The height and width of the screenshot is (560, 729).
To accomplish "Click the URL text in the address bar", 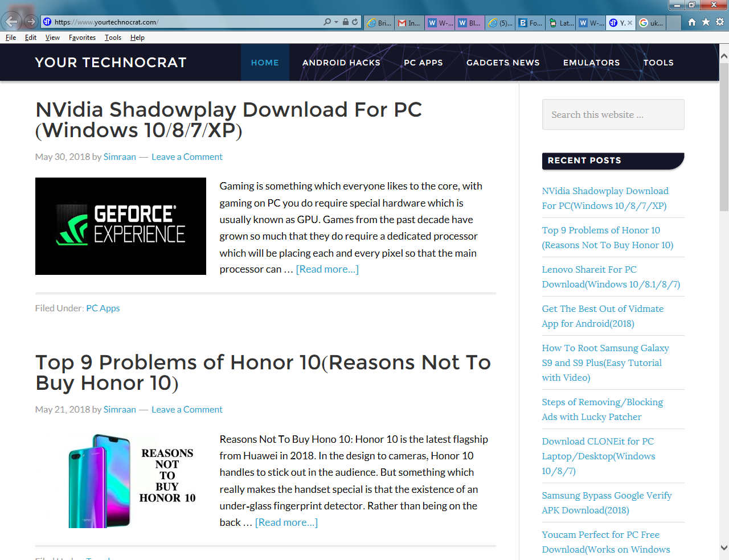I will 106,22.
